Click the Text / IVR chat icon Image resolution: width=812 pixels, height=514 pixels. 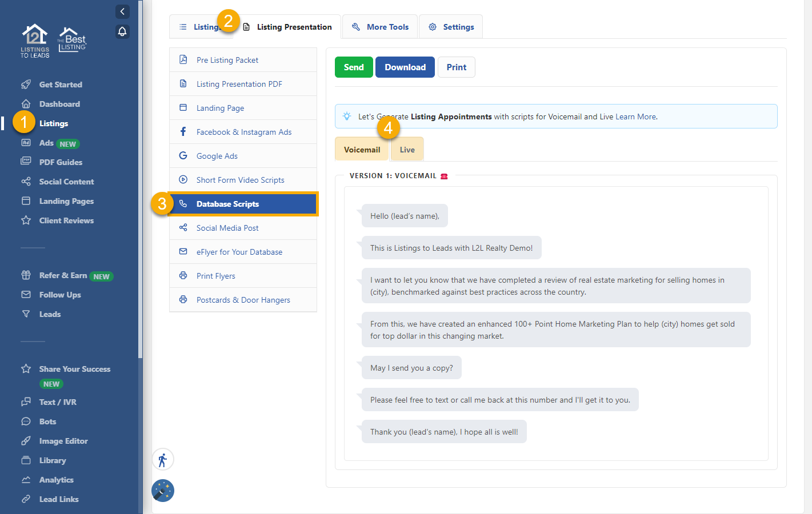click(26, 402)
